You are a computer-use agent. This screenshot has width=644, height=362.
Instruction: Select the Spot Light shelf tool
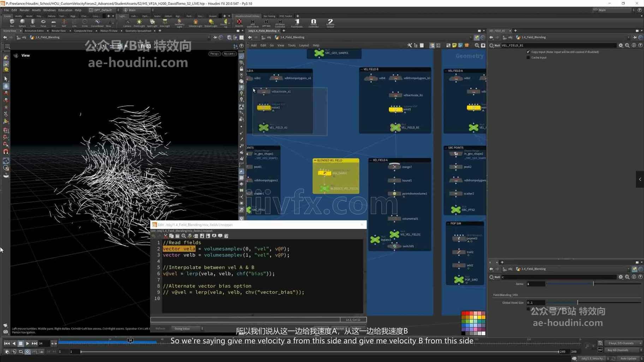(152, 23)
